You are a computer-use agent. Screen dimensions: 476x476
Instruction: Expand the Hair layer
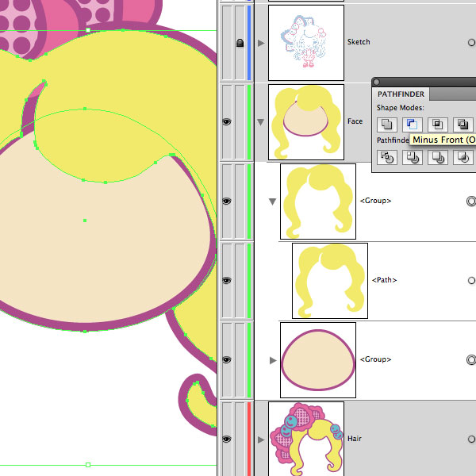click(261, 440)
